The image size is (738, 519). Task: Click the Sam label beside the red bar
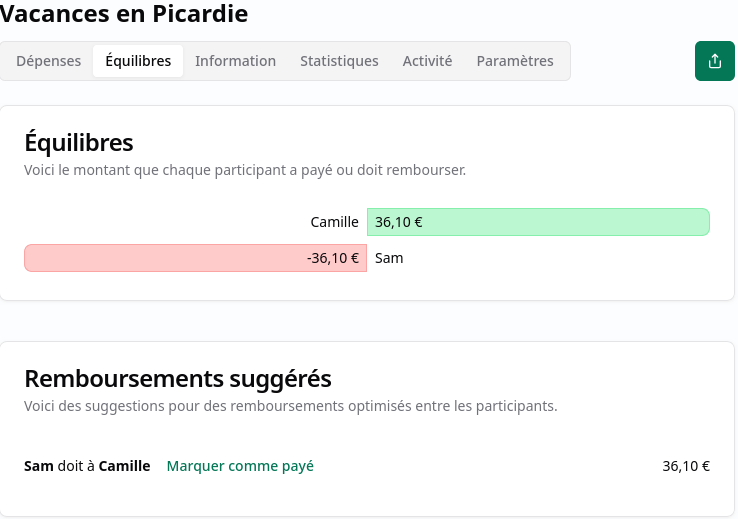tap(389, 258)
